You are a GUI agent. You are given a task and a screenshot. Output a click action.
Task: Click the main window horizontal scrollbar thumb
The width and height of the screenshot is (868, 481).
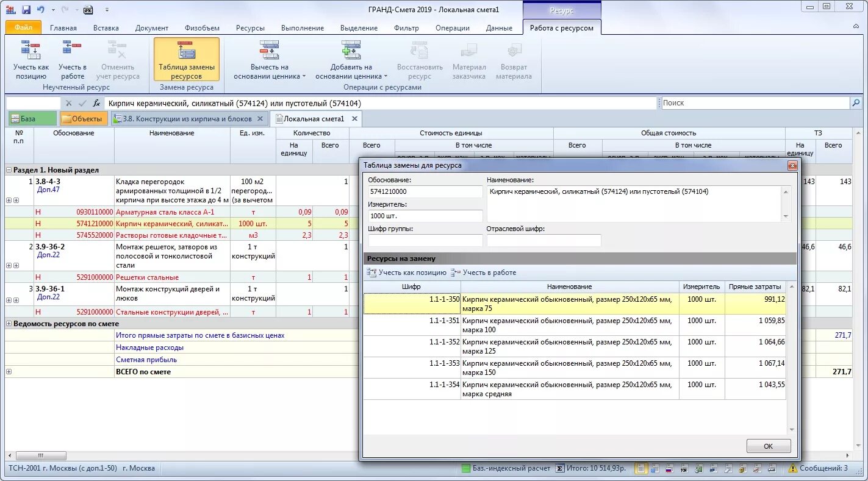coord(41,455)
